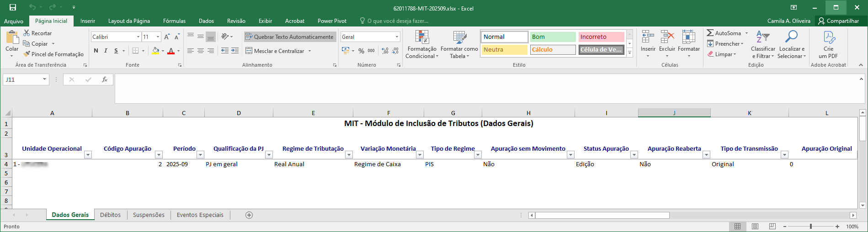Open the Período column filter dropdown
The image size is (868, 232).
tap(200, 155)
